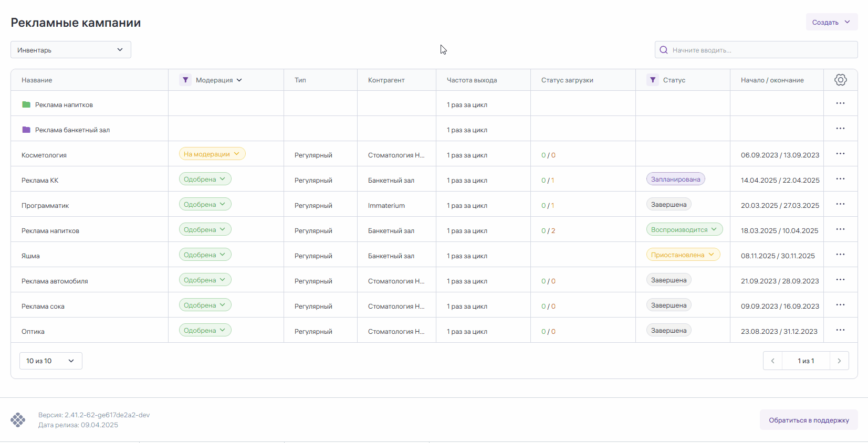Screen dimensions: 868x443
Task: Click the Модерация column filter icon
Action: 185,80
